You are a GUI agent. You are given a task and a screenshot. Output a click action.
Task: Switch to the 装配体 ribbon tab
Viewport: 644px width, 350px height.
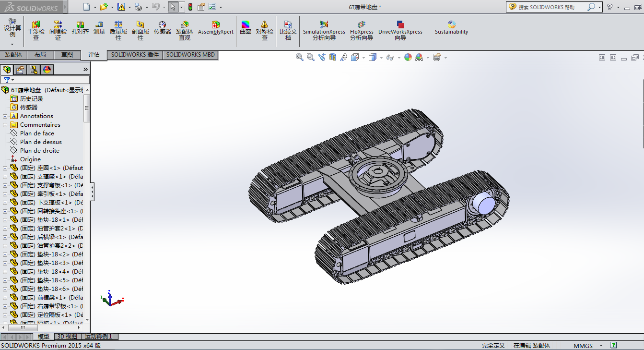(x=13, y=55)
